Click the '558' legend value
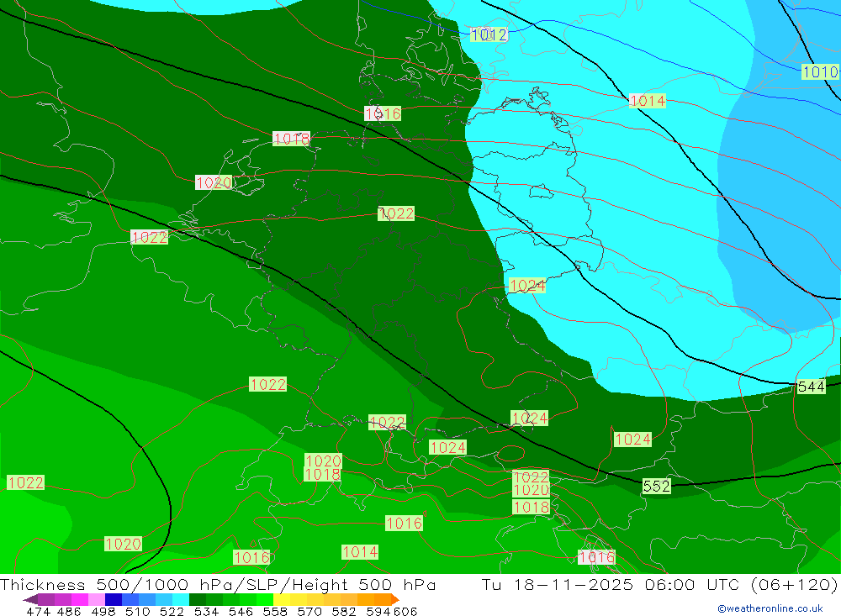This screenshot has width=841, height=616. coord(275,611)
